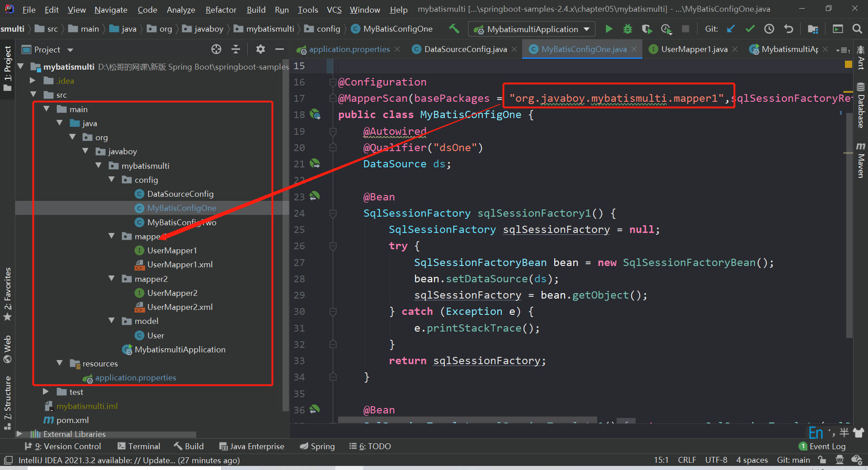Open the Favorites tool window
868x470 pixels.
[8, 294]
